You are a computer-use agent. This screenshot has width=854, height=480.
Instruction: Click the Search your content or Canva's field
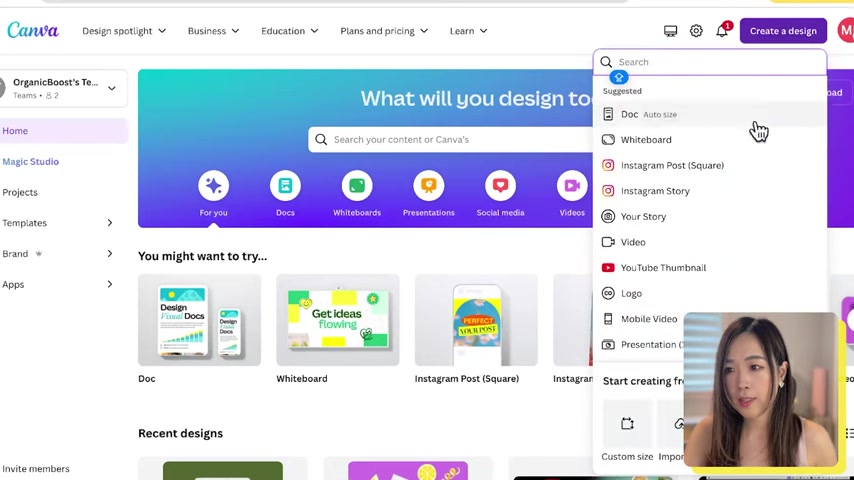pos(451,139)
